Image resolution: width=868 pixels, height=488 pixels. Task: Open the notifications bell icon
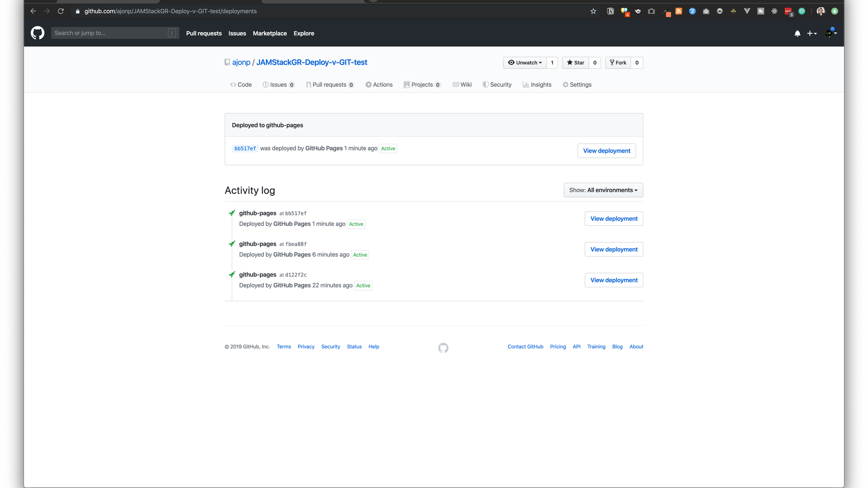[797, 33]
